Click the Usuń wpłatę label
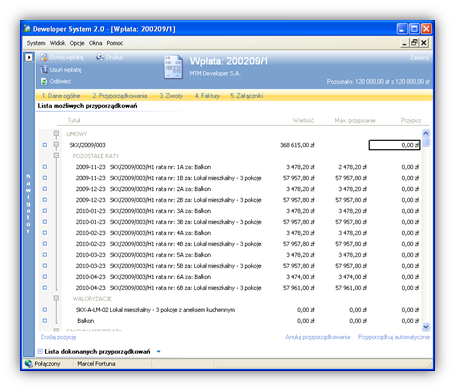 [x=65, y=70]
